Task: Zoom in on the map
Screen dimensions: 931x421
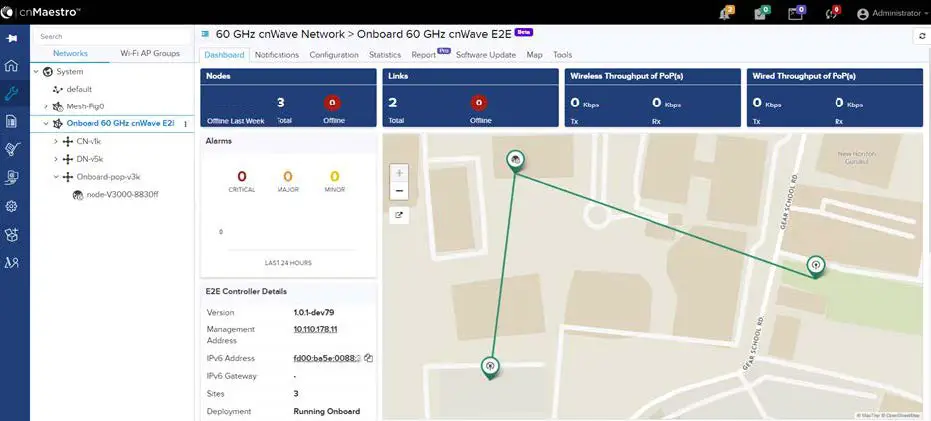Action: (399, 173)
